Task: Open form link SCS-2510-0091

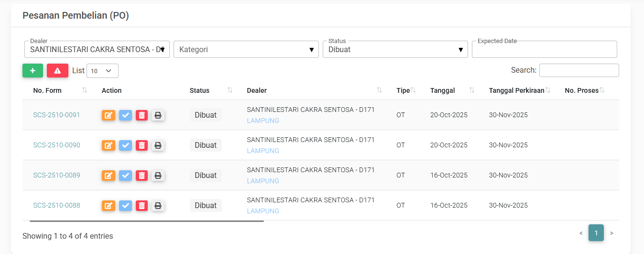Action: point(56,115)
